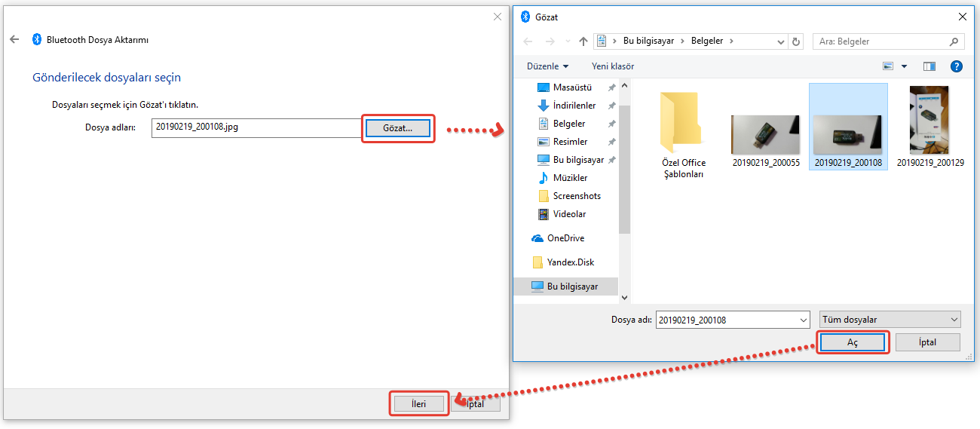Click the back arrow in Bluetooth wizard
Viewport: 980px width, 429px height.
pyautogui.click(x=14, y=40)
